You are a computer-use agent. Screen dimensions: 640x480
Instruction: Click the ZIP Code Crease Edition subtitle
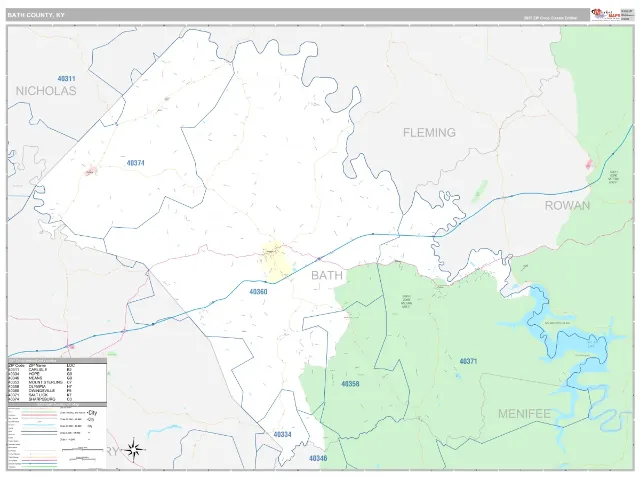[550, 18]
